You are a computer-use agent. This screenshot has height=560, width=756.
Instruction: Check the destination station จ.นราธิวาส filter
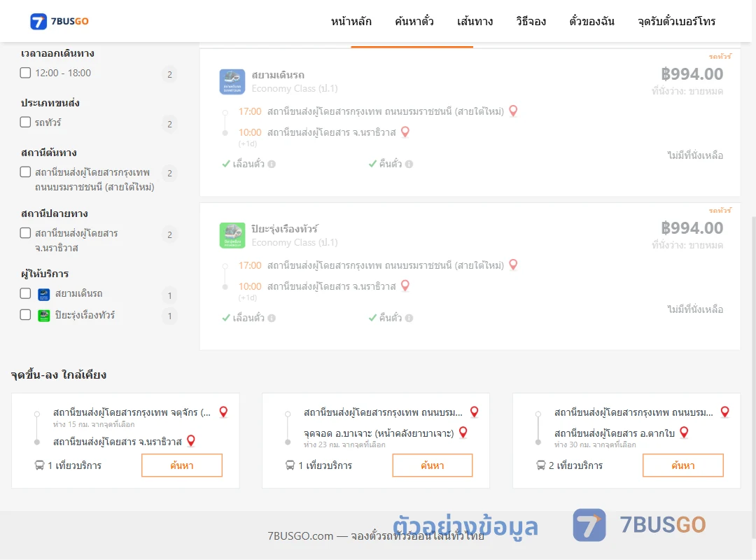tap(26, 233)
